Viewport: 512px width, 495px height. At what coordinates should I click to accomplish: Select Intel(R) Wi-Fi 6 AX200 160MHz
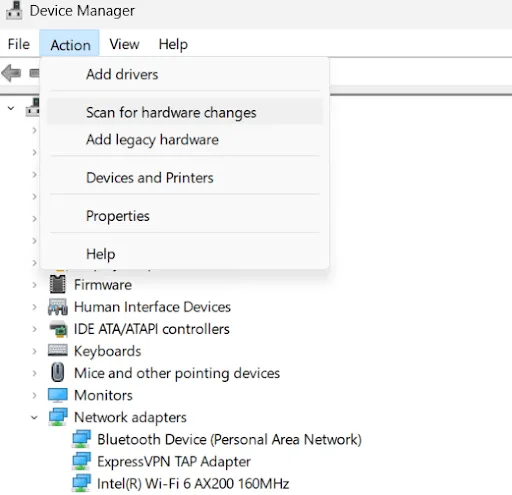[x=193, y=483]
